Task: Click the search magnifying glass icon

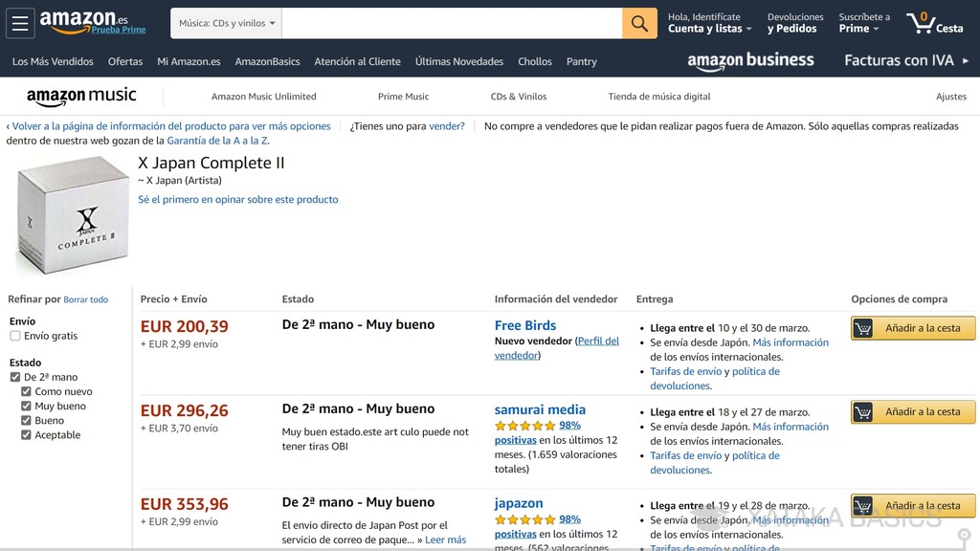Action: [639, 22]
